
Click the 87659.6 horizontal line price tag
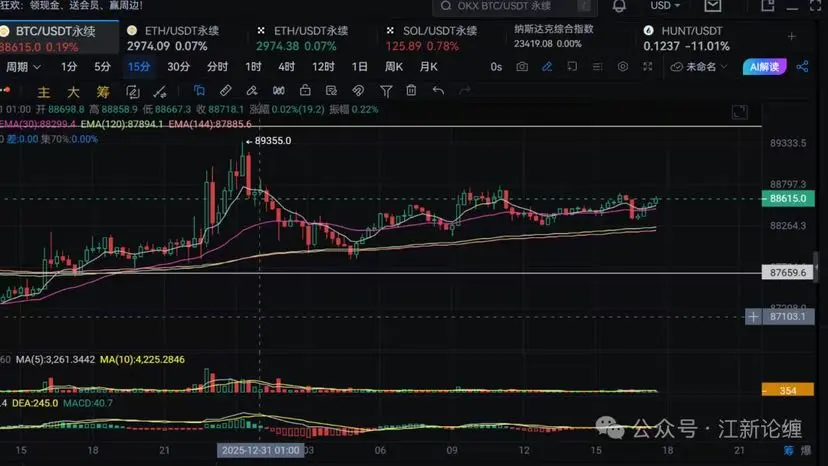coord(788,273)
